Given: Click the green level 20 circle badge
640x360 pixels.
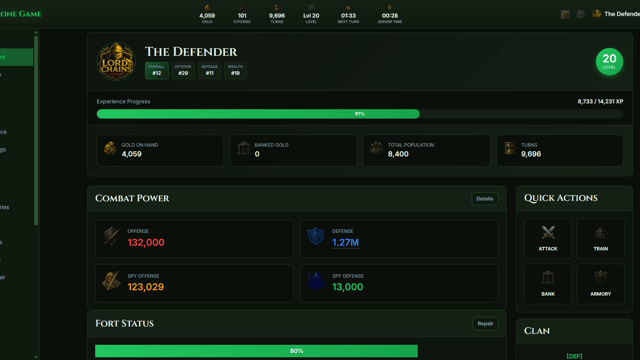Looking at the screenshot, I should tap(609, 62).
